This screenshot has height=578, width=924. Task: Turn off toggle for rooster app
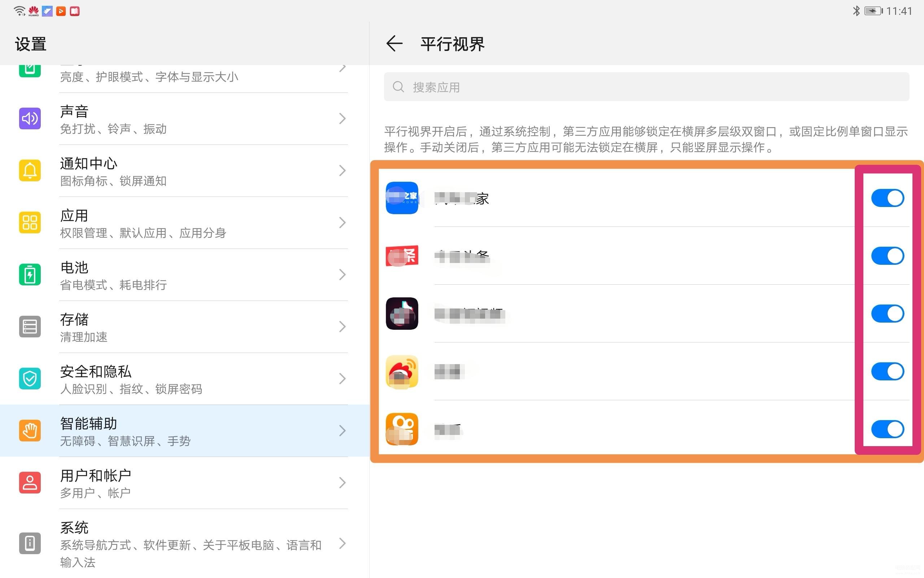887,372
